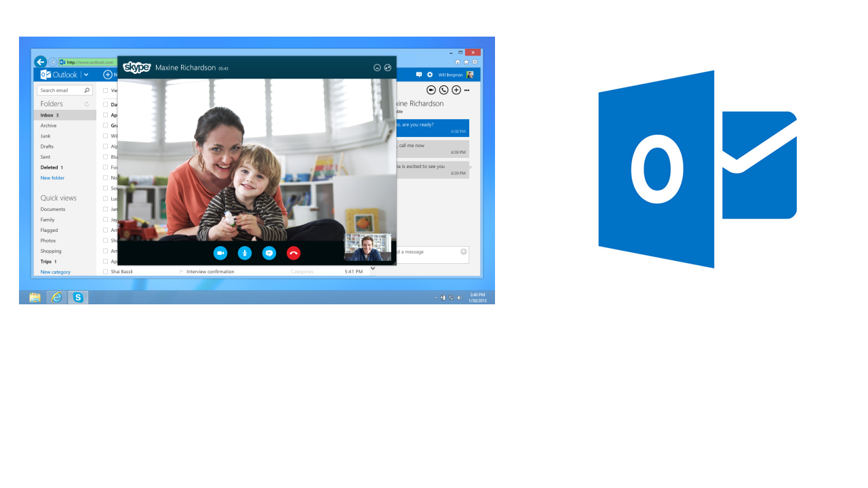Click the chevron below the email list

pos(372,268)
